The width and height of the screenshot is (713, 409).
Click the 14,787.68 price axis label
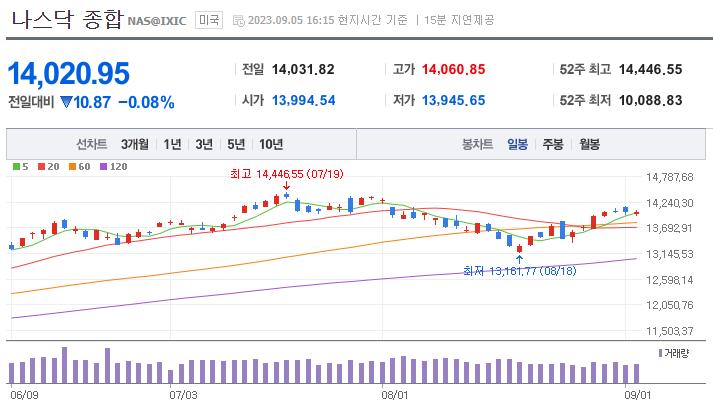669,177
